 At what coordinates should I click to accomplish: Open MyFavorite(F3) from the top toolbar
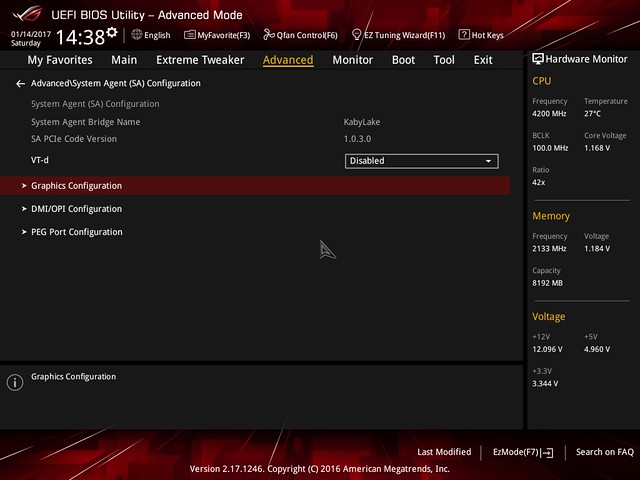click(217, 35)
